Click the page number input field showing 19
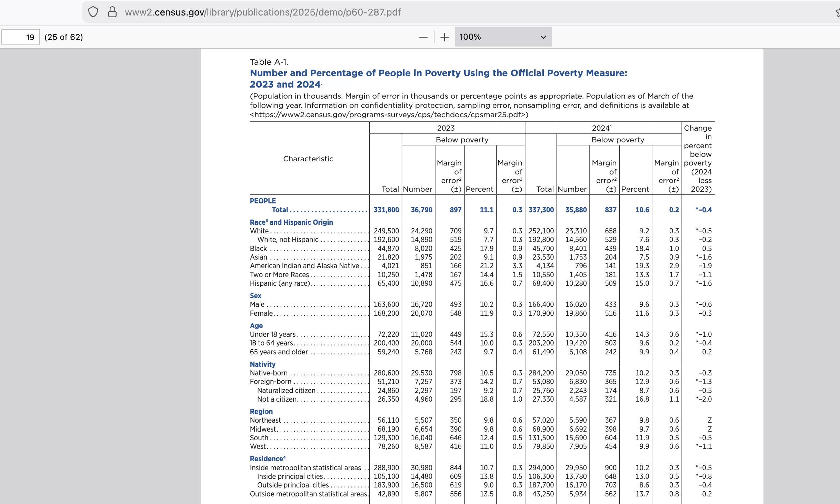The height and width of the screenshot is (504, 840). pyautogui.click(x=21, y=37)
